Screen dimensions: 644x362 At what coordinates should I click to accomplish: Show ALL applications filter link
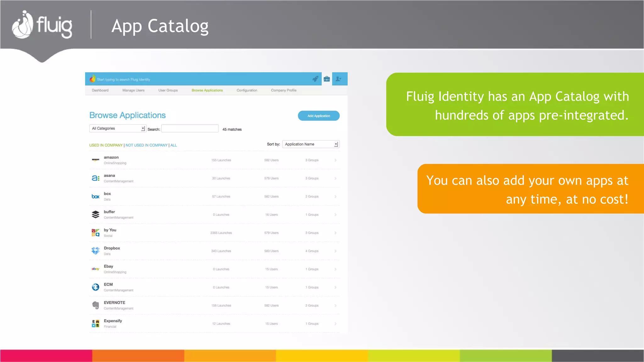point(174,145)
